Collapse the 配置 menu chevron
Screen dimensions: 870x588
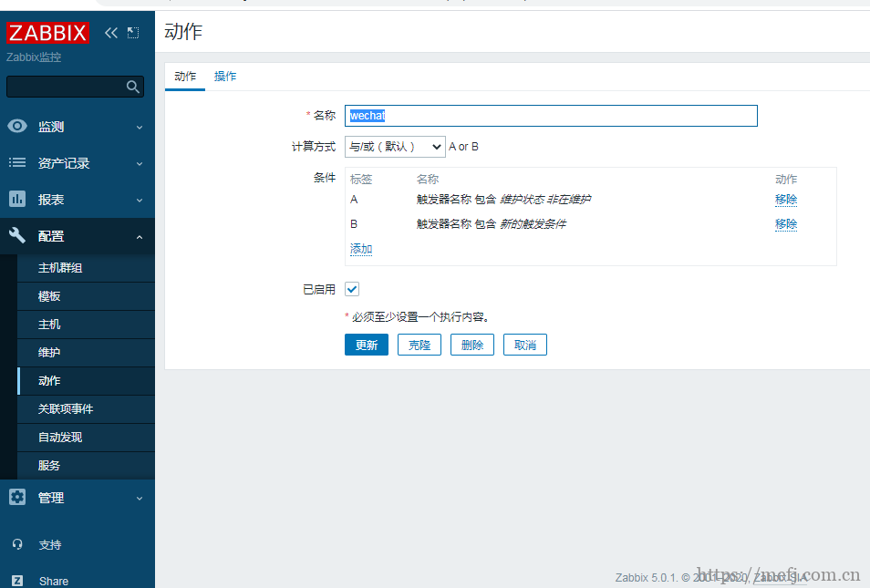pyautogui.click(x=140, y=237)
